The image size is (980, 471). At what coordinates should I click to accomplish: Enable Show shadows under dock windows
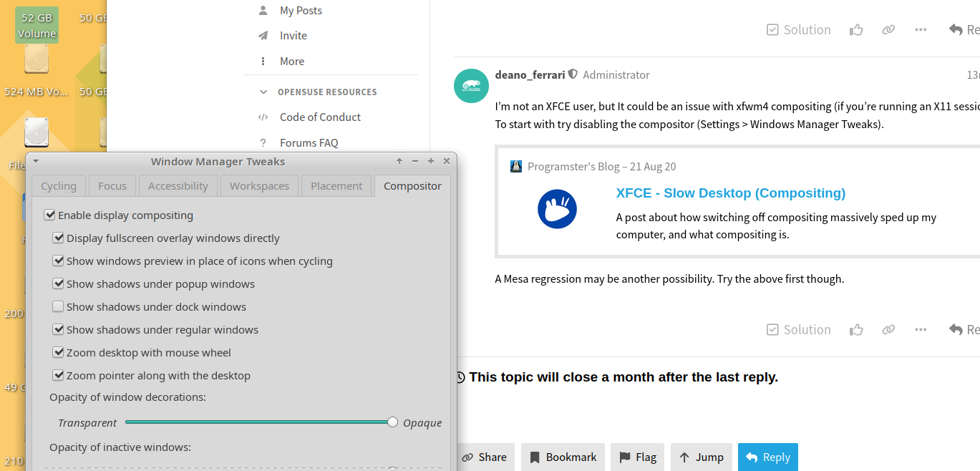(x=58, y=306)
